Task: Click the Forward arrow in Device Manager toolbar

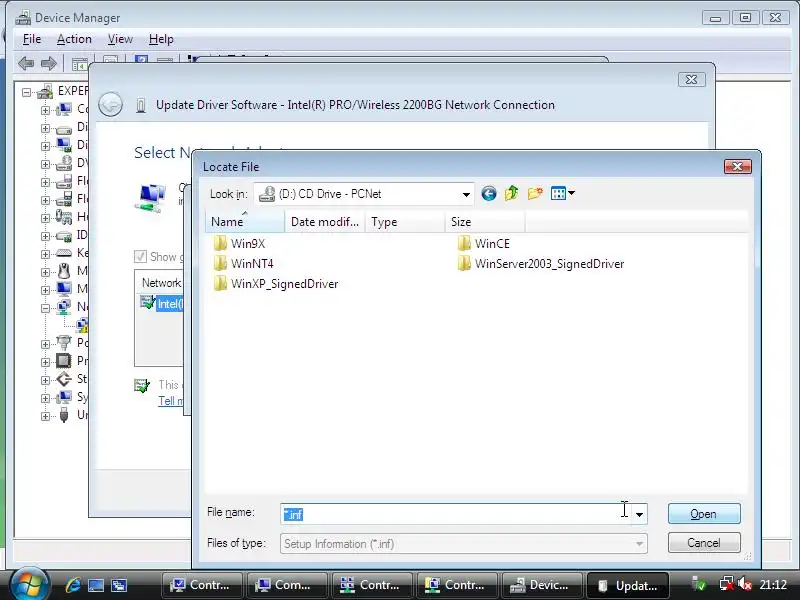Action: (x=48, y=63)
